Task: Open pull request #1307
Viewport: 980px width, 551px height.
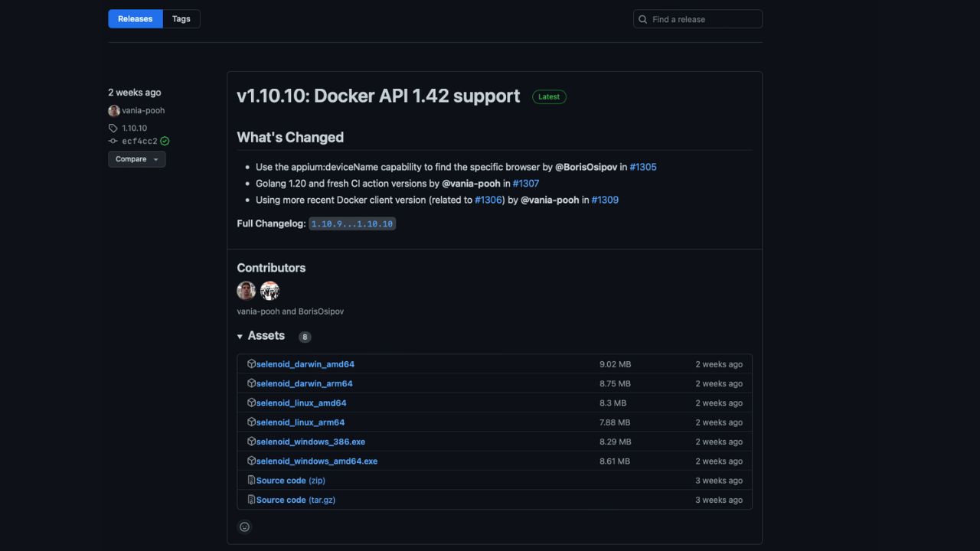Action: click(x=526, y=184)
